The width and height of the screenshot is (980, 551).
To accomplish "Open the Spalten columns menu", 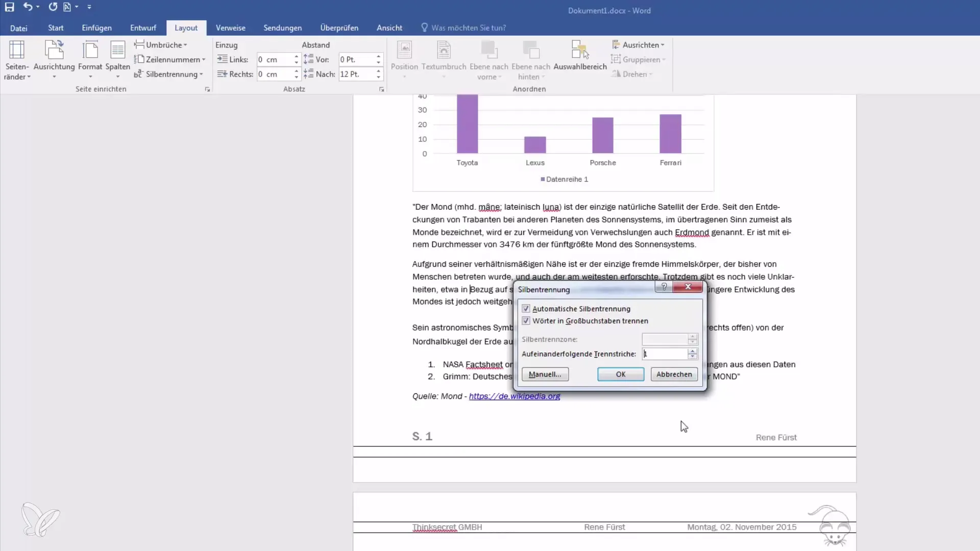I will 118,60.
